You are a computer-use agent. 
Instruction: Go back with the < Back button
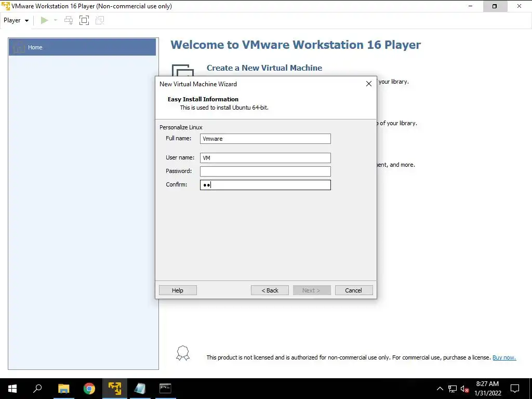point(270,290)
